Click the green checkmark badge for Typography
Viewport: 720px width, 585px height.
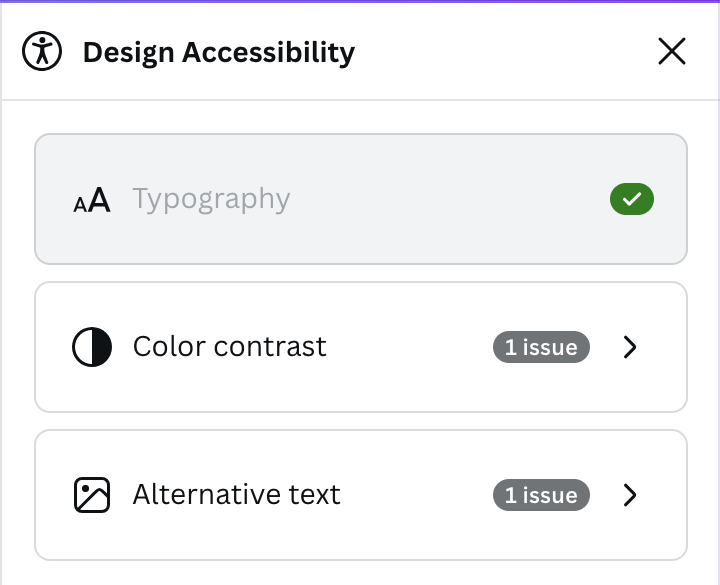tap(632, 199)
